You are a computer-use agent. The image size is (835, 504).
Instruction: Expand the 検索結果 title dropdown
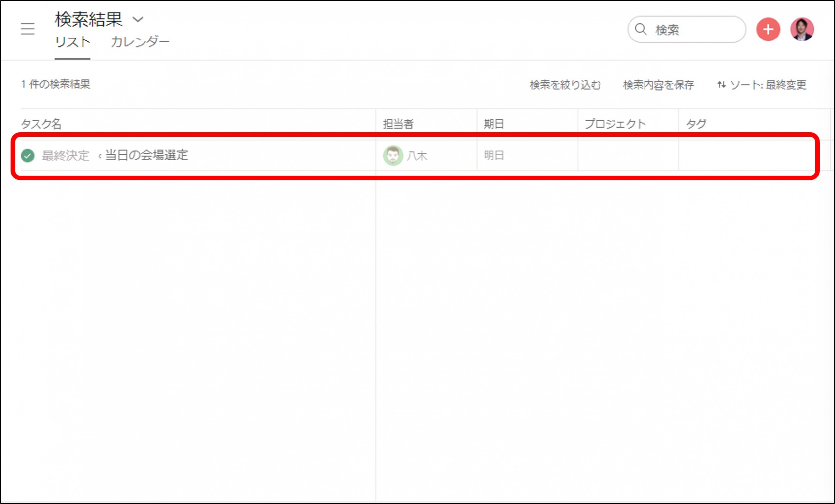pos(138,19)
